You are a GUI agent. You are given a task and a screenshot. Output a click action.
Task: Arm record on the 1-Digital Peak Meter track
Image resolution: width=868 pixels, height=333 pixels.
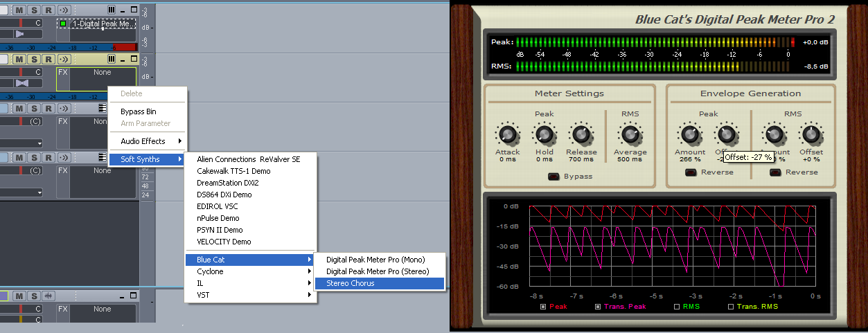48,10
